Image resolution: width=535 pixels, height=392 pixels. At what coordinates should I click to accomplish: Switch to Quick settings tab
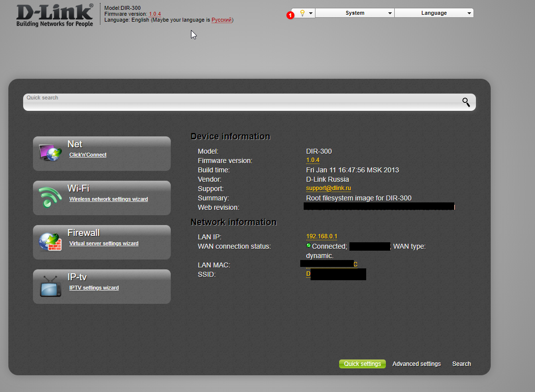362,363
